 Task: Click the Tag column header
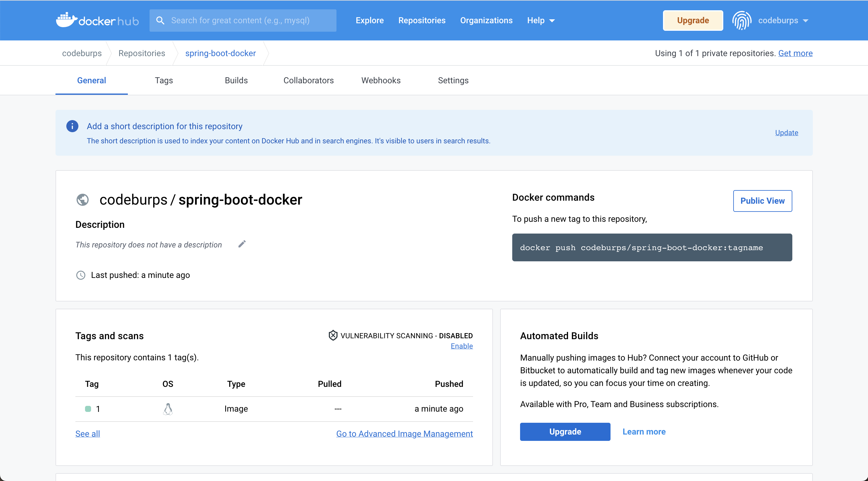(92, 384)
